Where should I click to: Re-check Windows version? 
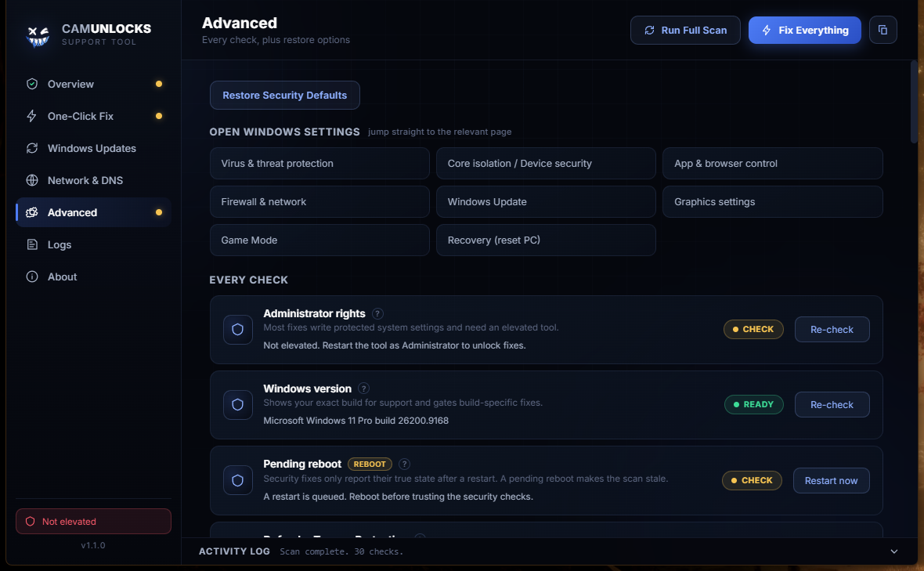(832, 404)
